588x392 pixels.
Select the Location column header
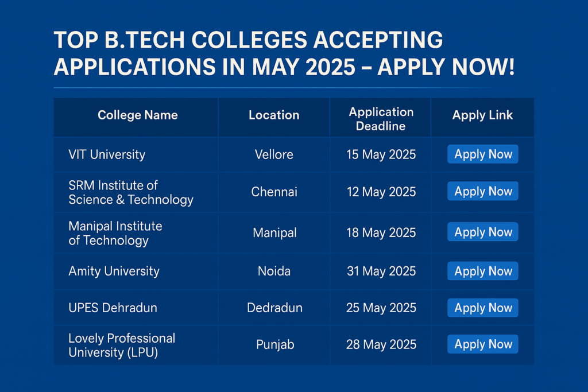click(274, 115)
